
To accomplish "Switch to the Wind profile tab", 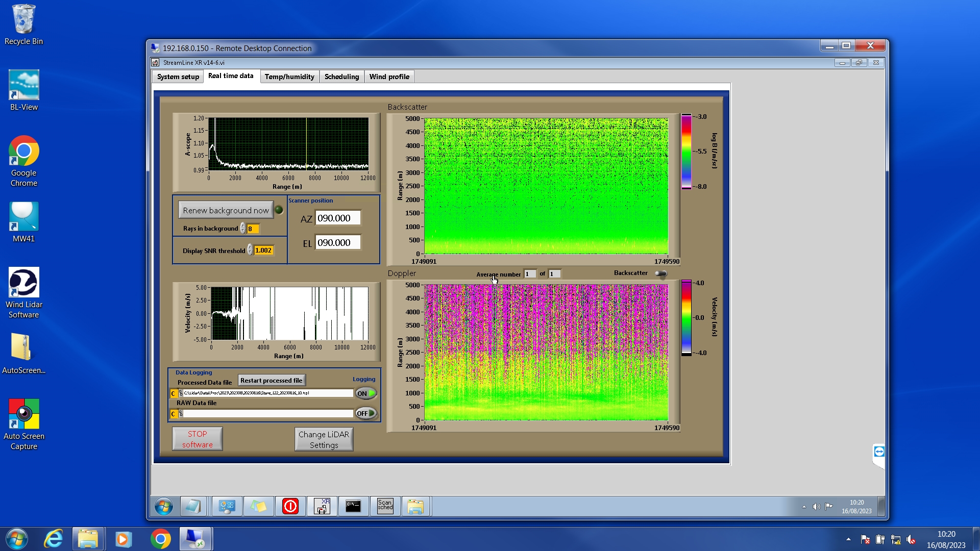I will (x=389, y=77).
